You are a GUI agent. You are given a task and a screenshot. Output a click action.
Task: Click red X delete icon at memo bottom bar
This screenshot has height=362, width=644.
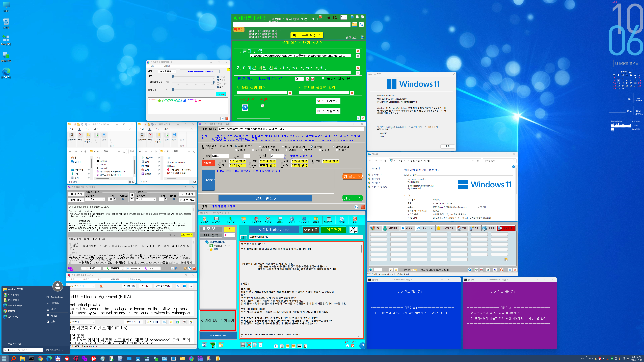tap(249, 345)
